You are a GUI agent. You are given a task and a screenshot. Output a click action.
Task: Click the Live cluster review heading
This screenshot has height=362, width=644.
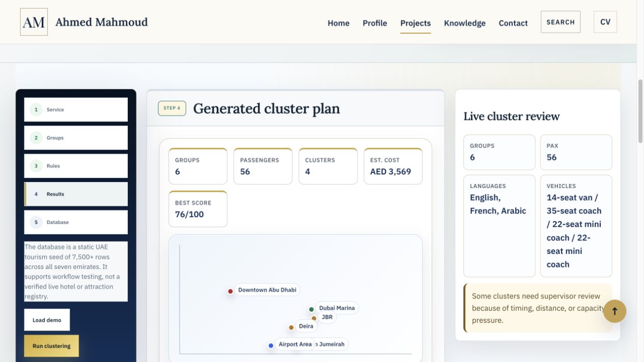coord(512,116)
